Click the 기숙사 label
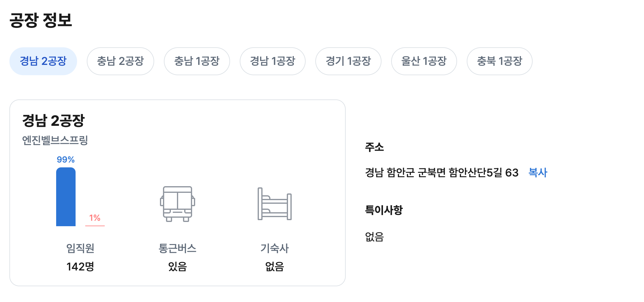644x302 pixels. pos(275,248)
